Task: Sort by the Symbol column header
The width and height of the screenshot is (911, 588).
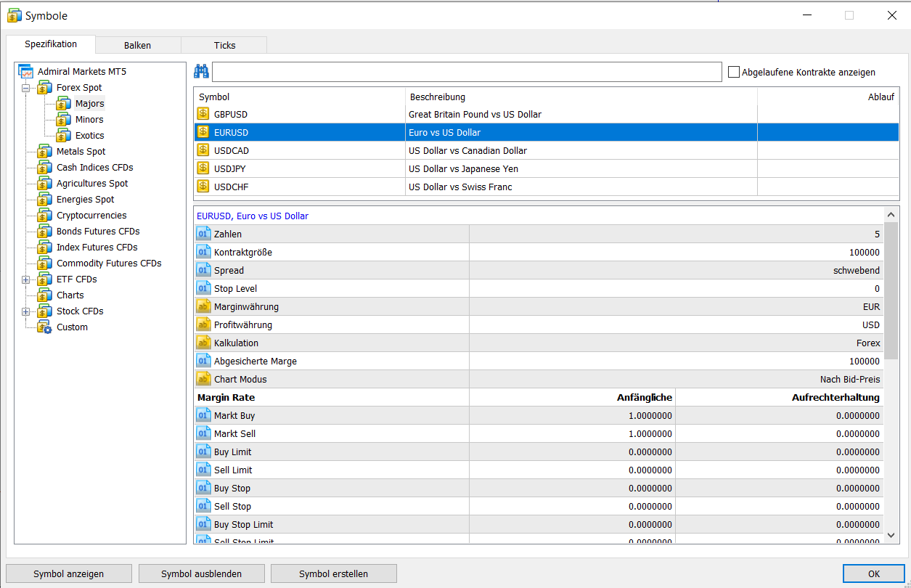Action: (299, 97)
